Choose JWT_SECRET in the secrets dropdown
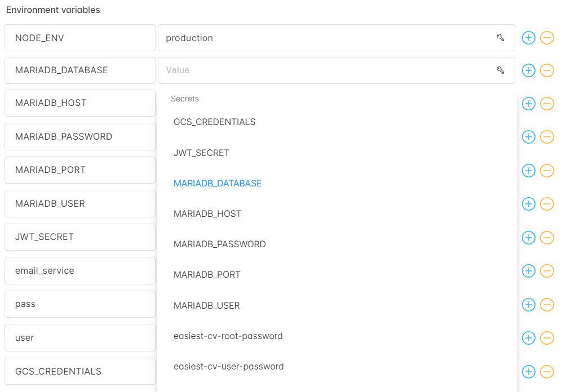This screenshot has height=392, width=562. (201, 153)
